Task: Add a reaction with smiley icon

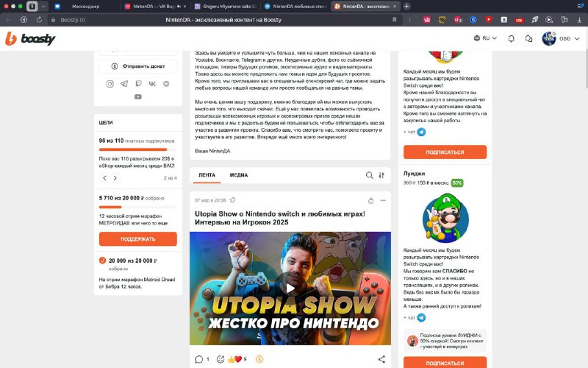Action: coord(220,359)
